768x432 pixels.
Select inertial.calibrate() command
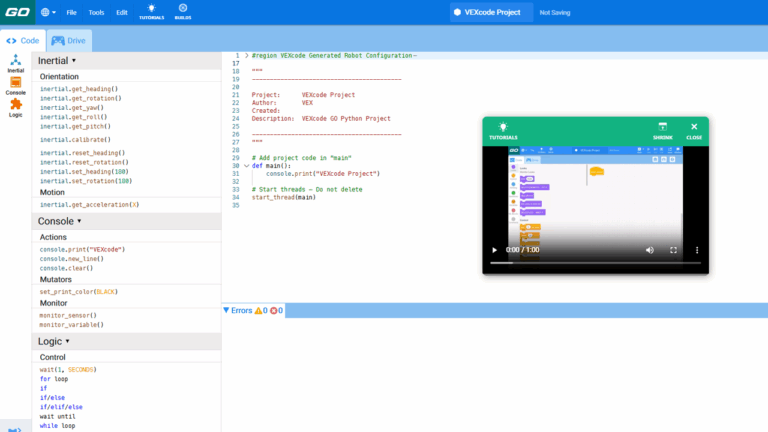(75, 140)
